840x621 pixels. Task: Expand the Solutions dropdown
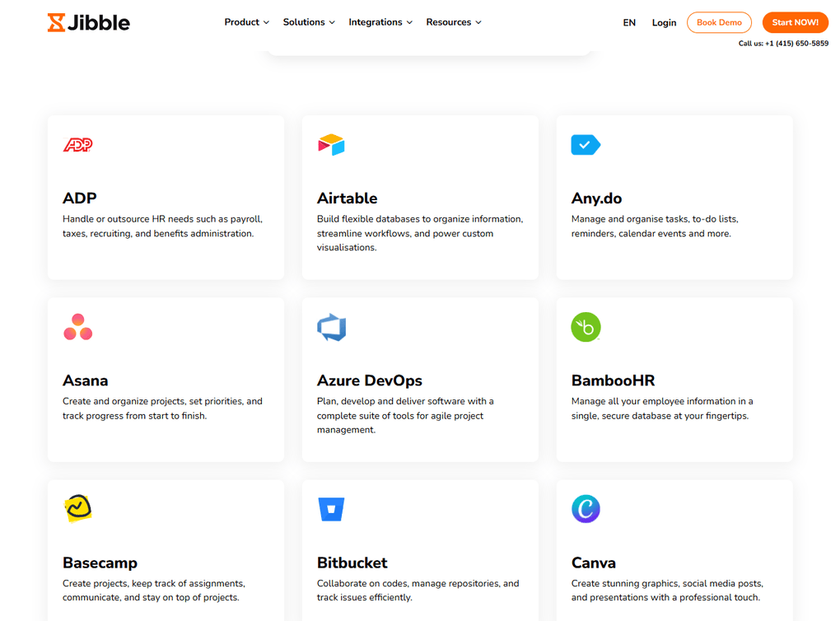pos(309,22)
